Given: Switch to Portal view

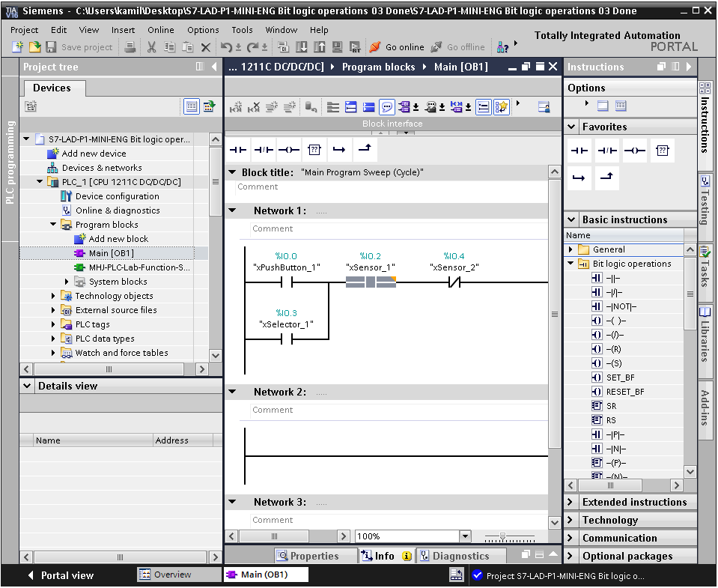Looking at the screenshot, I should (61, 575).
